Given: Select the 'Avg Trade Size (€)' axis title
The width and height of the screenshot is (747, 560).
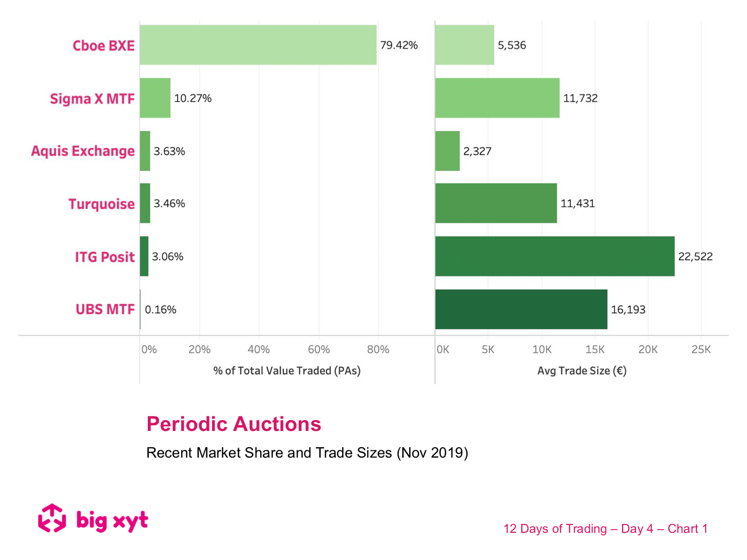Looking at the screenshot, I should click(x=582, y=371).
